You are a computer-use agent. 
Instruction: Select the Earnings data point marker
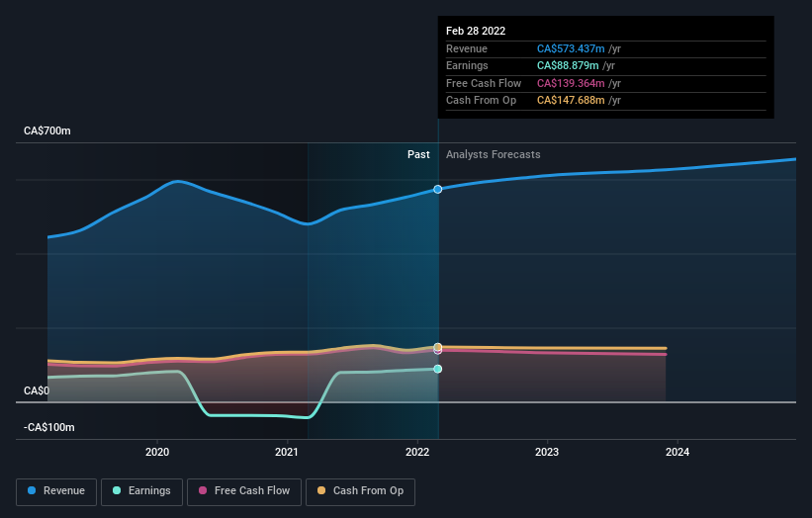pos(437,369)
